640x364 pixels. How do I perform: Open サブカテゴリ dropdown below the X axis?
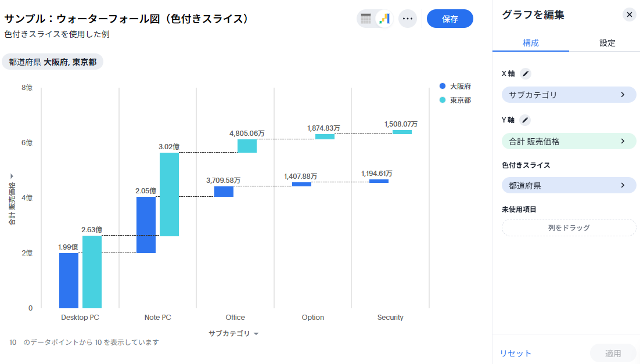point(233,333)
